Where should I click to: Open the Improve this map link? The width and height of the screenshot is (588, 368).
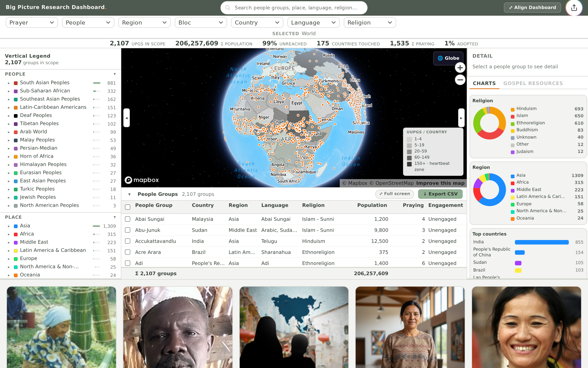click(440, 183)
